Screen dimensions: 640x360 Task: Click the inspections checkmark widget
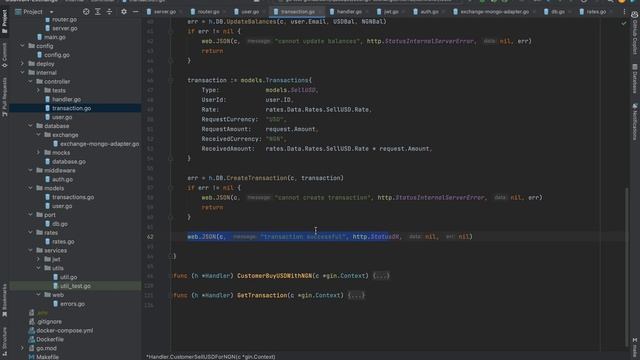click(x=623, y=24)
